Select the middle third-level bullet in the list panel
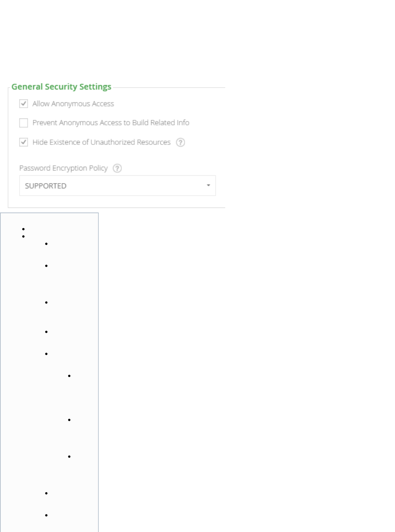This screenshot has width=395, height=532. (69, 420)
